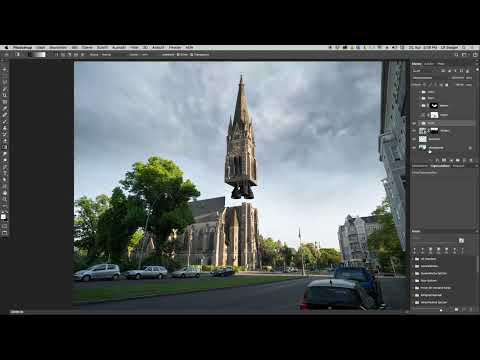
Task: Click the gradient preview swatch
Action: coord(37,55)
